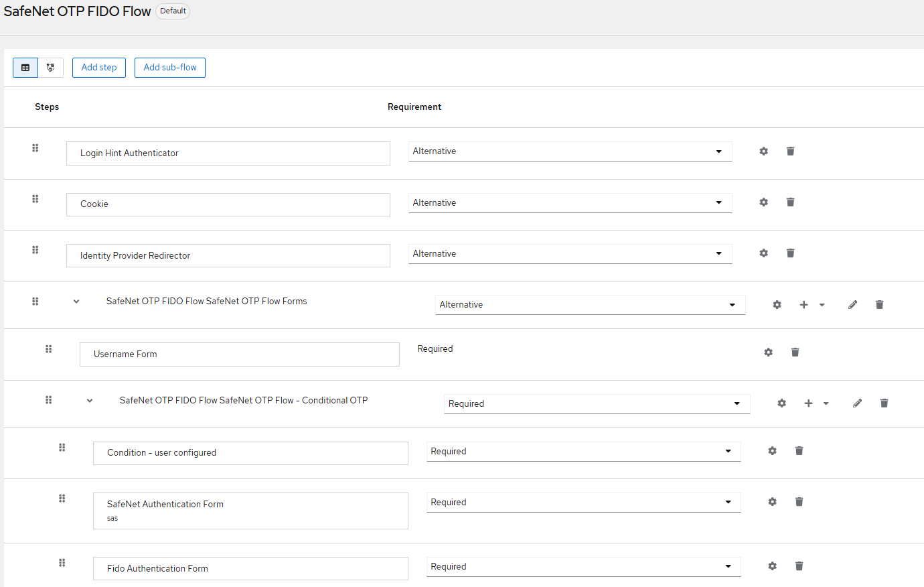Open settings for Identity Provider Redirector
Screen dimensions: 924x587
(763, 253)
